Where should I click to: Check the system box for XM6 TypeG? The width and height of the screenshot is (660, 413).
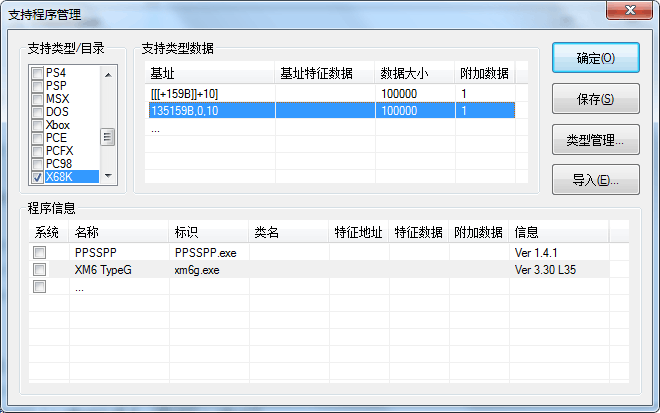point(39,270)
